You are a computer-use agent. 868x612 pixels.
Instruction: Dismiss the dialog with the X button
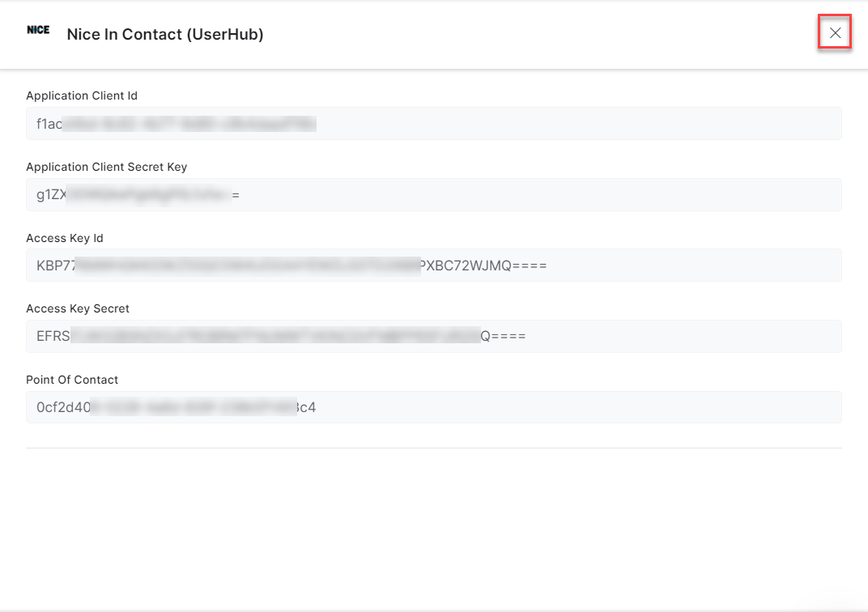[835, 32]
